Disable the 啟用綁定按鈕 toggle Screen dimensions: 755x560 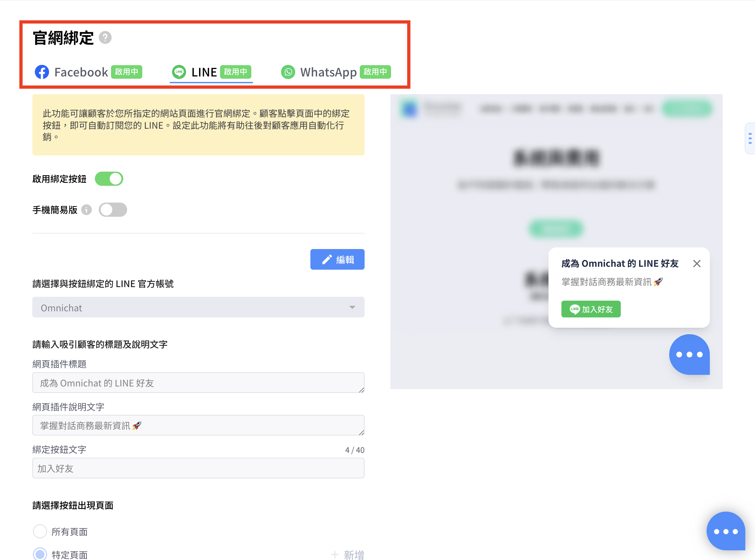(109, 179)
